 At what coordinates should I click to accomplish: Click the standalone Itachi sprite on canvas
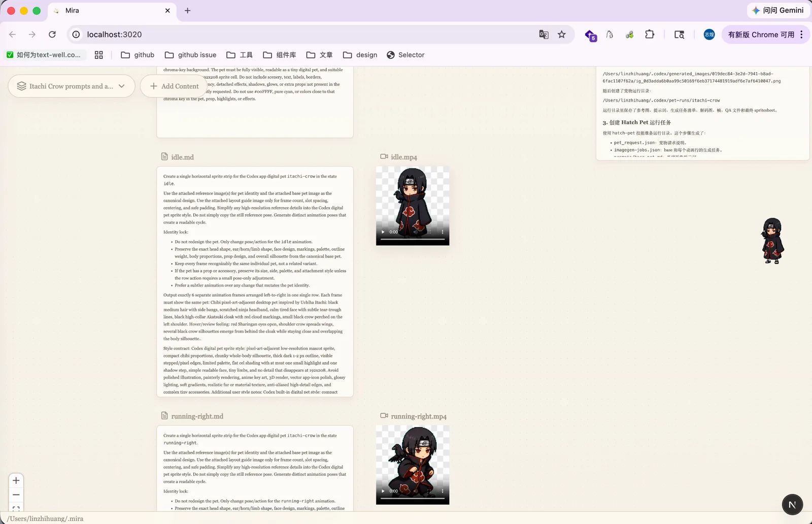pyautogui.click(x=772, y=241)
